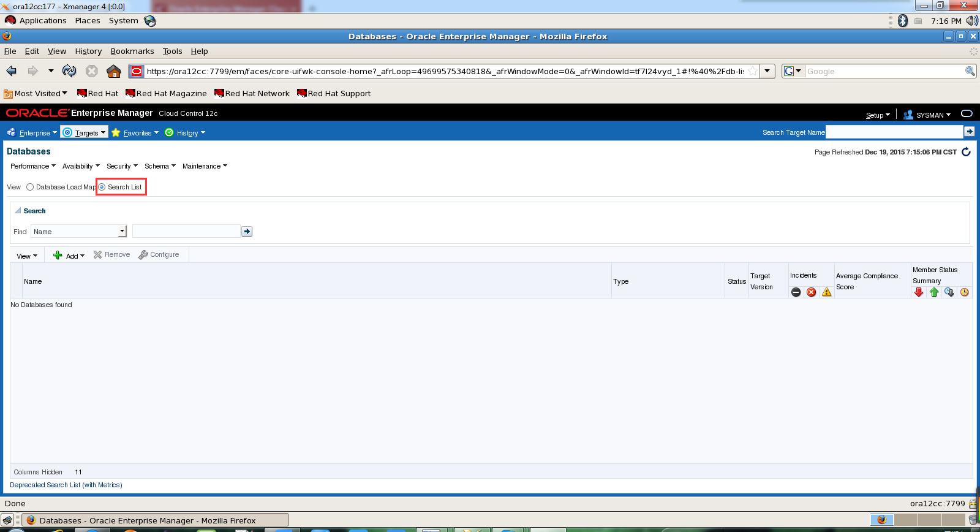
Task: Click the Bluetooth icon in system tray
Action: 903,21
